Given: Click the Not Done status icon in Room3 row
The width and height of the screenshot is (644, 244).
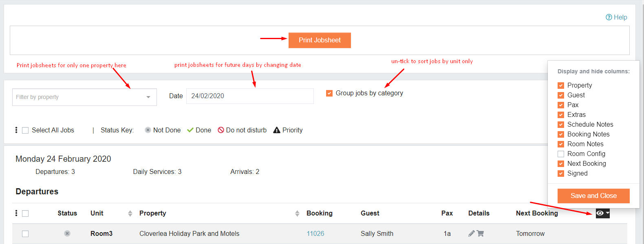Looking at the screenshot, I should 67,233.
